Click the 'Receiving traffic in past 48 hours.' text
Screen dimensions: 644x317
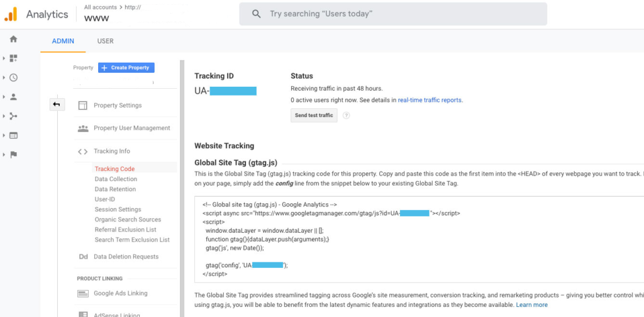click(x=336, y=88)
